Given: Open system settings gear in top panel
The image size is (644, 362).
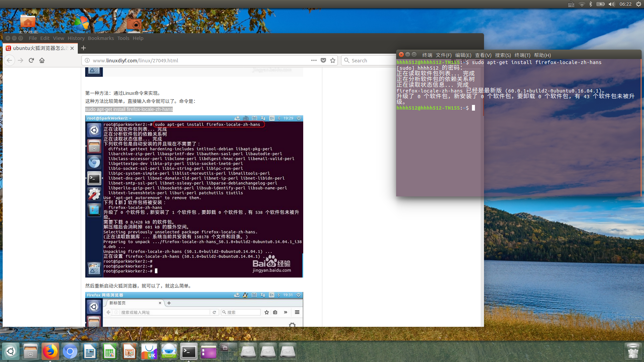Looking at the screenshot, I should (639, 4).
